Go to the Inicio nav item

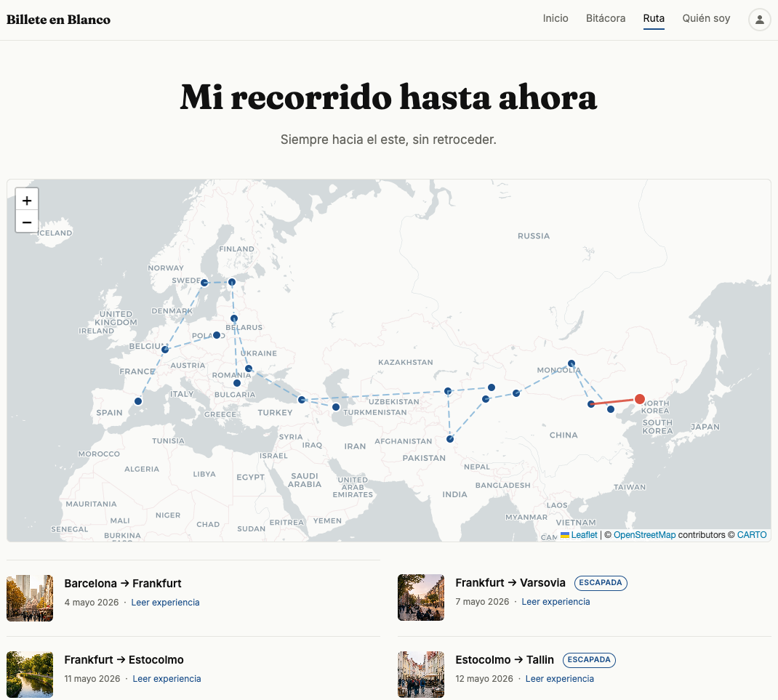pyautogui.click(x=556, y=18)
